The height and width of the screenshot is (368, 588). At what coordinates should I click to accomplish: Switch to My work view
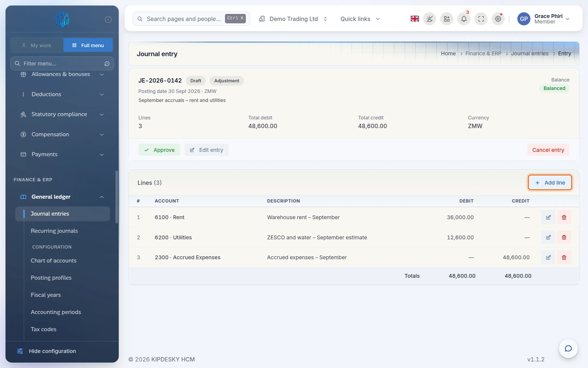pos(37,45)
